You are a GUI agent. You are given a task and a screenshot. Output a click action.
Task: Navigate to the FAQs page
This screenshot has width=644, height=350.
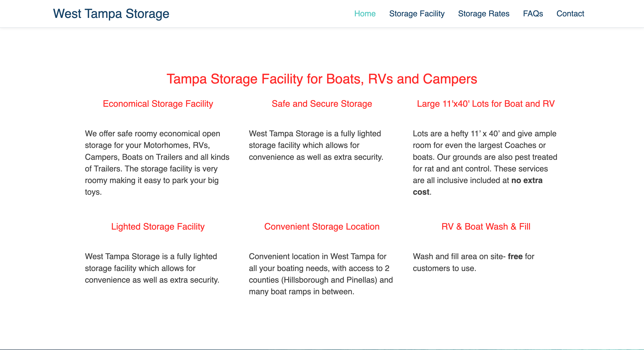click(533, 13)
